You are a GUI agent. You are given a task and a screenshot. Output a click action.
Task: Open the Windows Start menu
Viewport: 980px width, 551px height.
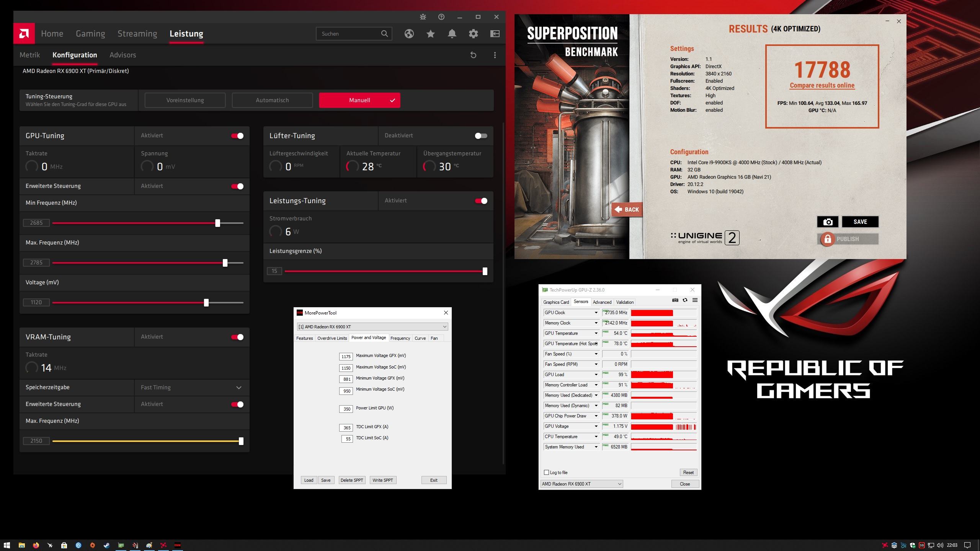tap(7, 545)
